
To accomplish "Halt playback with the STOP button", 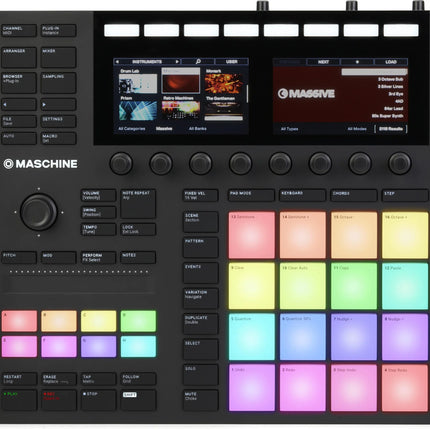I will [x=98, y=400].
